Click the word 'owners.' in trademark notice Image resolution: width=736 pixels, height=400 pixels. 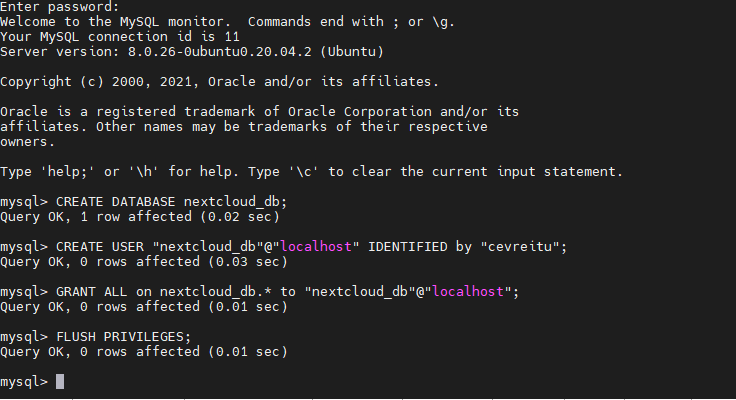pos(27,142)
